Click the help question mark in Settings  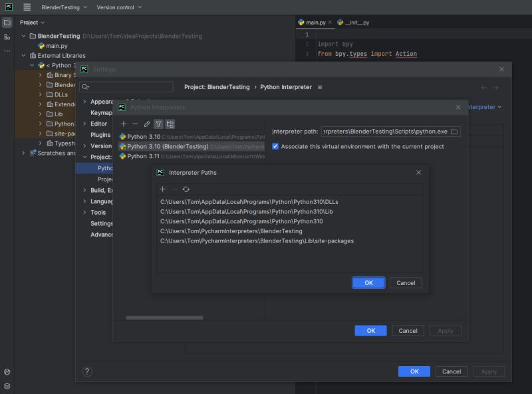point(86,371)
